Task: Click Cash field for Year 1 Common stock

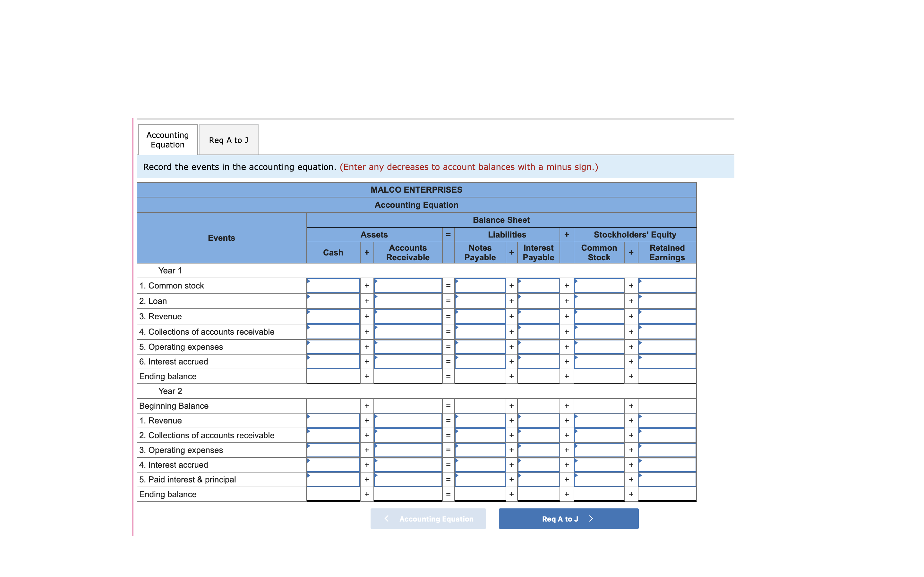Action: pos(333,286)
